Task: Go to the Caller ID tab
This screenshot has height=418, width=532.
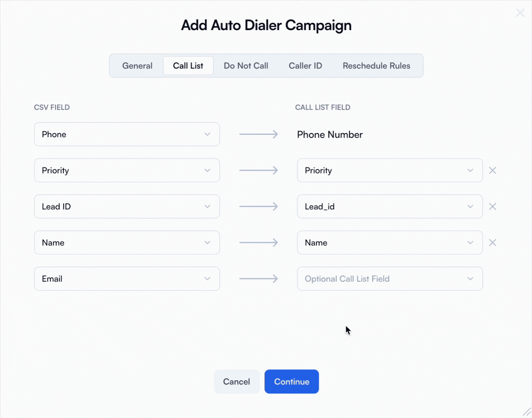Action: [305, 66]
